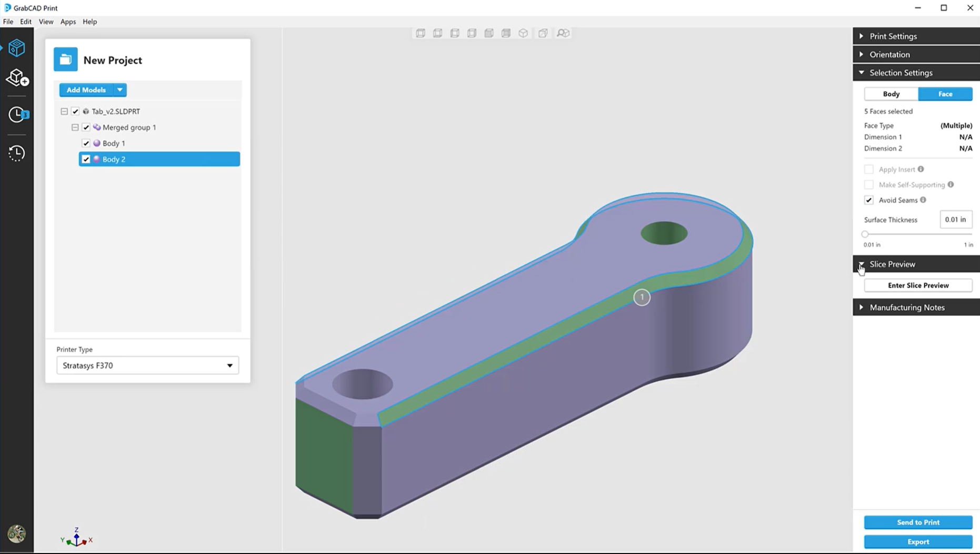The width and height of the screenshot is (980, 554).
Task: Open the Add Model to Tray sidebar icon
Action: tap(17, 77)
